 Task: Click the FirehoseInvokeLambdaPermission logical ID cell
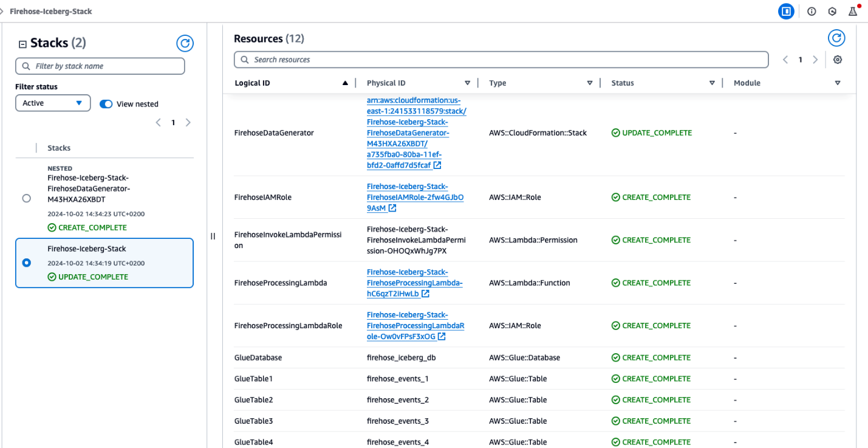pos(289,240)
